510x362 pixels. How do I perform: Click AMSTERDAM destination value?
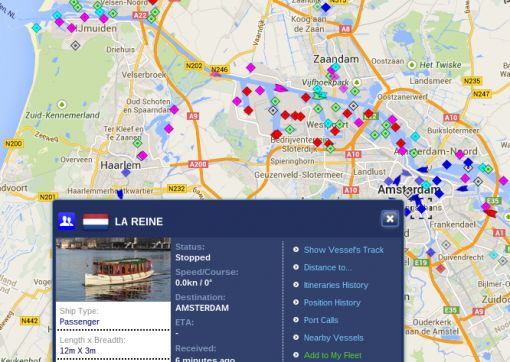(202, 308)
